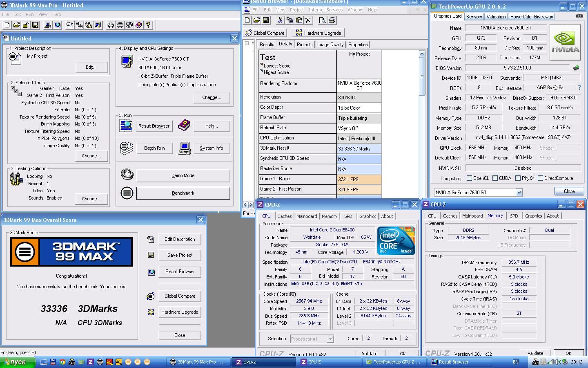Click Global Compare button in Overall Score dialog
This screenshot has width=588, height=368.
tap(180, 296)
